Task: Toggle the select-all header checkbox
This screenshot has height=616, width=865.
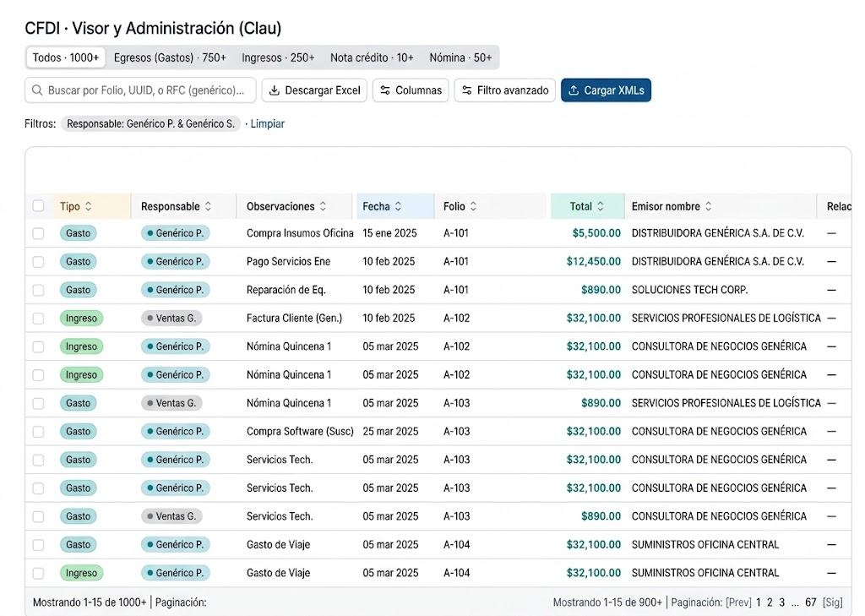Action: pos(38,206)
